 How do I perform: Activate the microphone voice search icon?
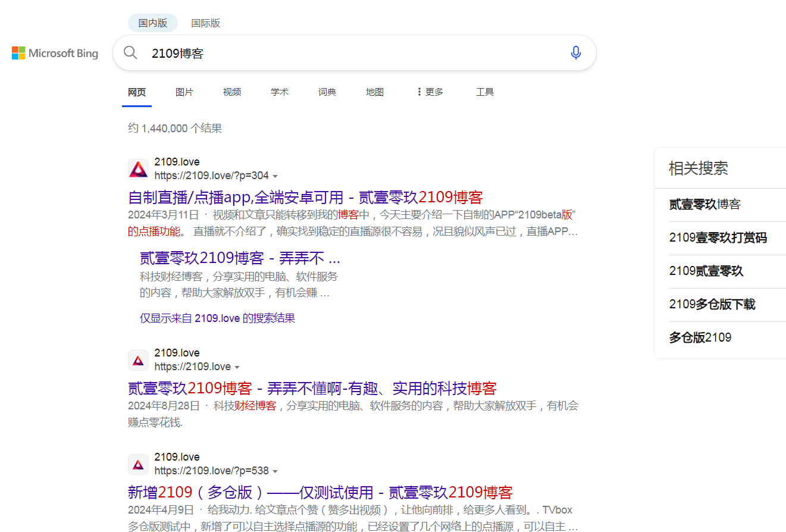tap(575, 53)
